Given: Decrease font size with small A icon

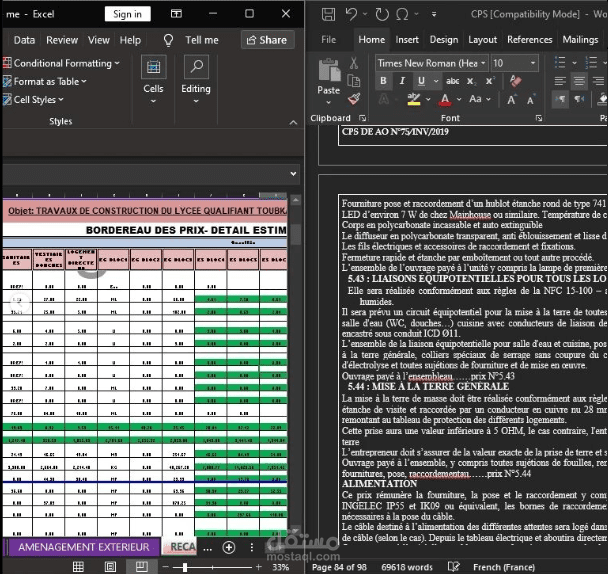Looking at the screenshot, I should coord(530,100).
